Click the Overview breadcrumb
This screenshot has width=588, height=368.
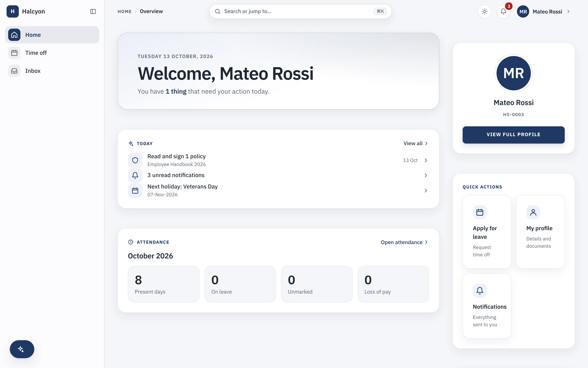tap(151, 11)
